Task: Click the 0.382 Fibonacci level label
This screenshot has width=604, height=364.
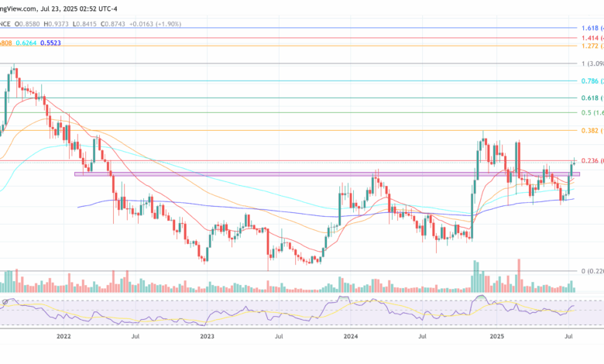Action: 592,131
